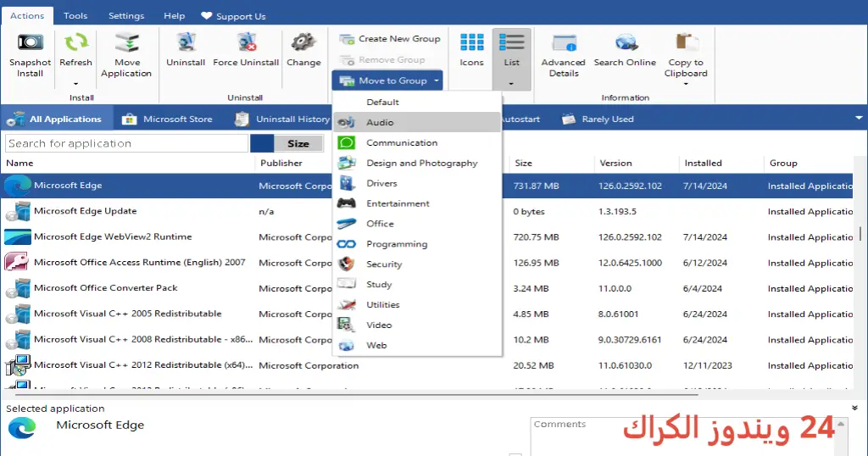The height and width of the screenshot is (456, 868).
Task: Expand the tab bar overflow arrow
Action: (x=859, y=118)
